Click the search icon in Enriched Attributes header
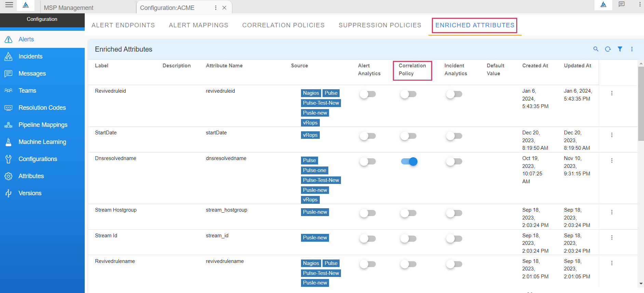644x293 pixels. pyautogui.click(x=596, y=49)
